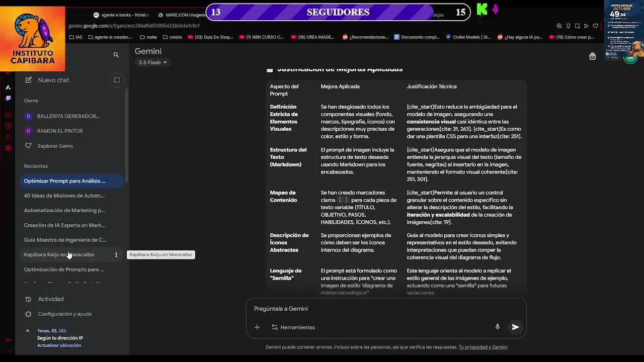The width and height of the screenshot is (644, 362).
Task: Switch to 'MAKE.COM imagene' tab
Action: pos(182,15)
